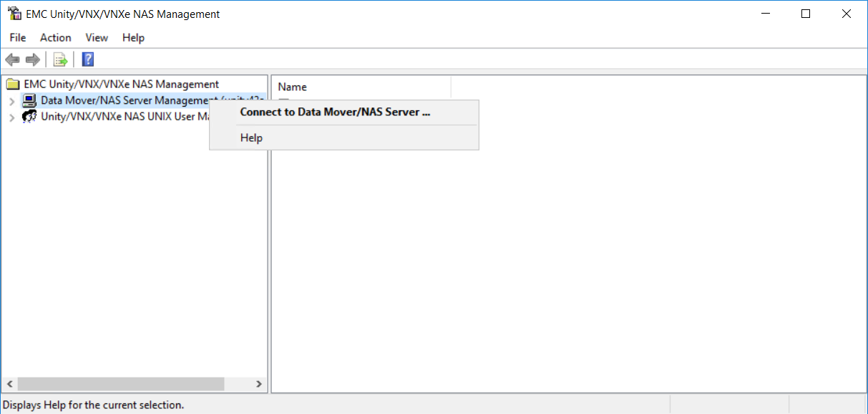Image resolution: width=868 pixels, height=414 pixels.
Task: Click the root folder icon in tree
Action: coord(13,85)
